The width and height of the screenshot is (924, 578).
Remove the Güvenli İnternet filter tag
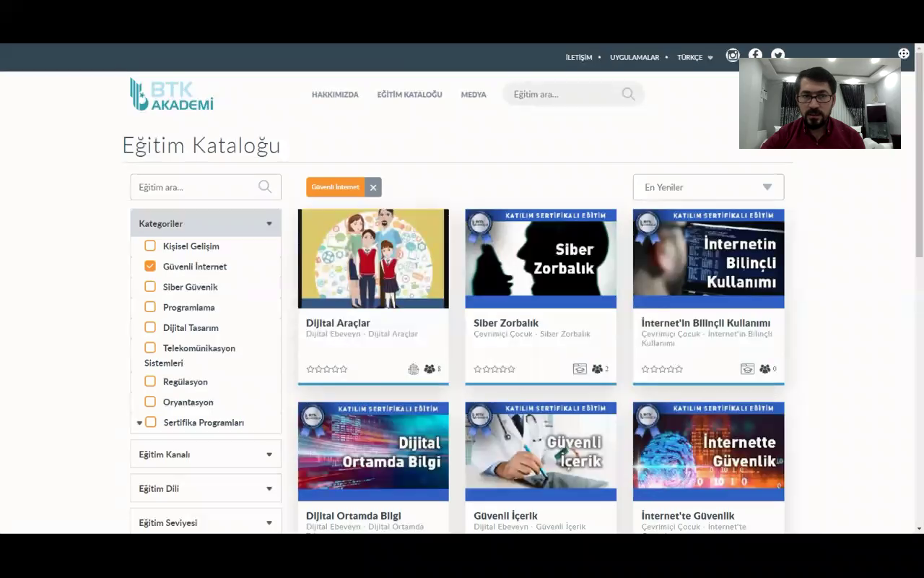tap(372, 187)
